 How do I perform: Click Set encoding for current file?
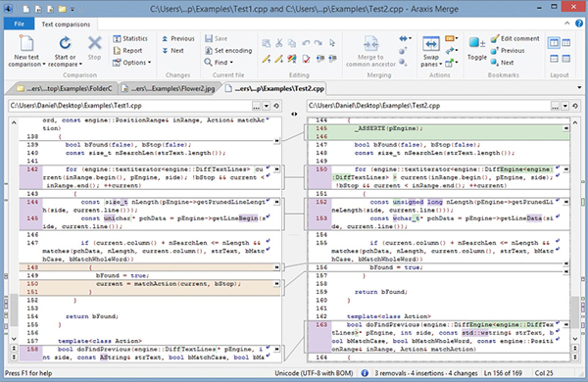coord(228,51)
